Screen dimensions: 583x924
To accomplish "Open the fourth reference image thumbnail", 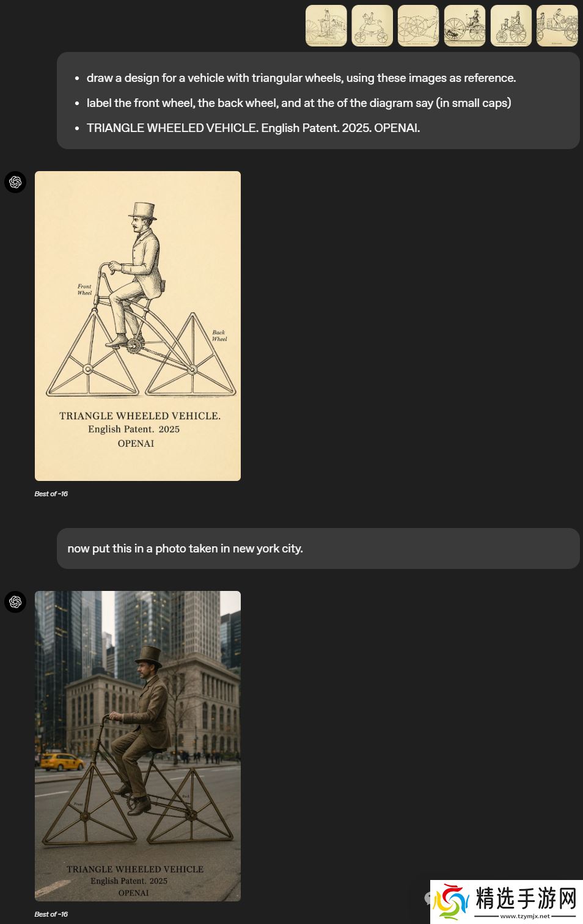I will tap(465, 26).
